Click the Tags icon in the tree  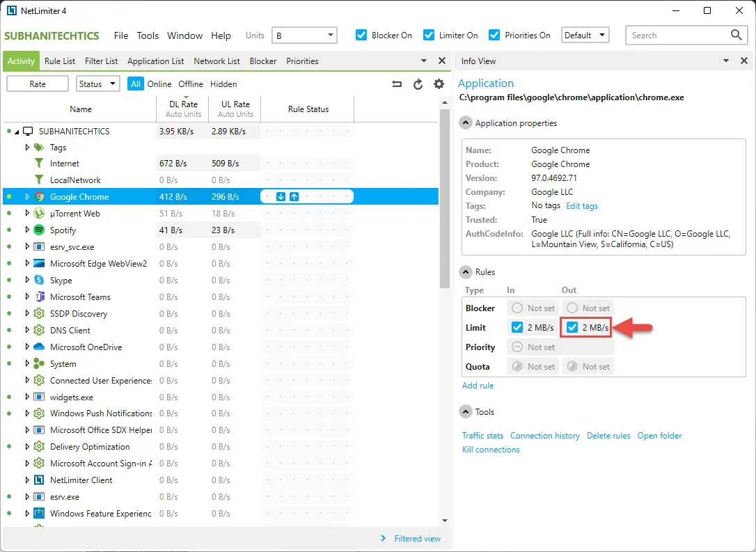point(39,147)
